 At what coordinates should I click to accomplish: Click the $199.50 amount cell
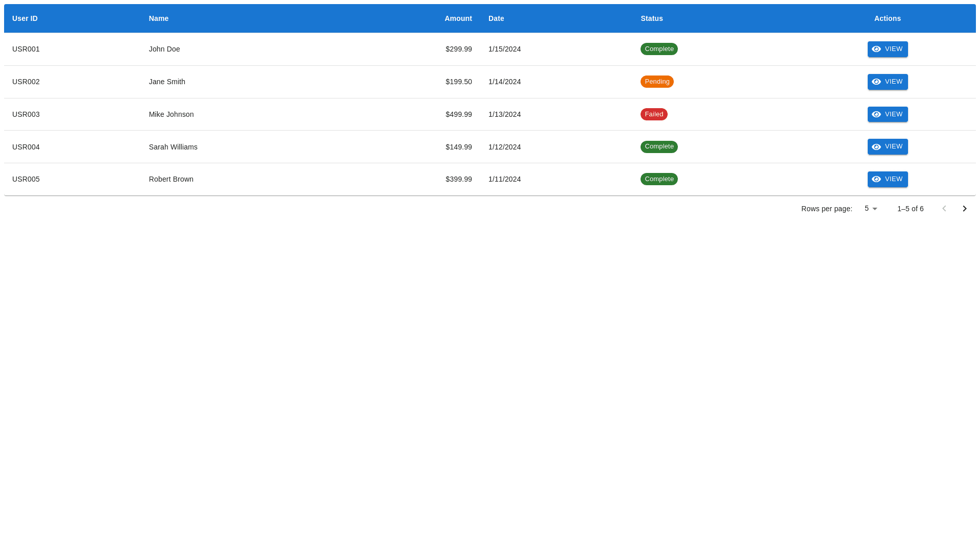458,82
